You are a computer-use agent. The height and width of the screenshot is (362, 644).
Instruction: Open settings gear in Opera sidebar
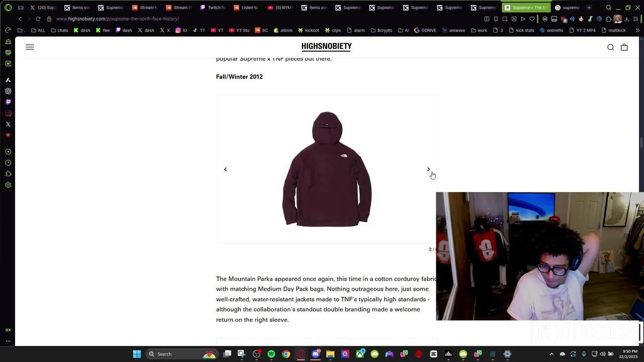(8, 185)
